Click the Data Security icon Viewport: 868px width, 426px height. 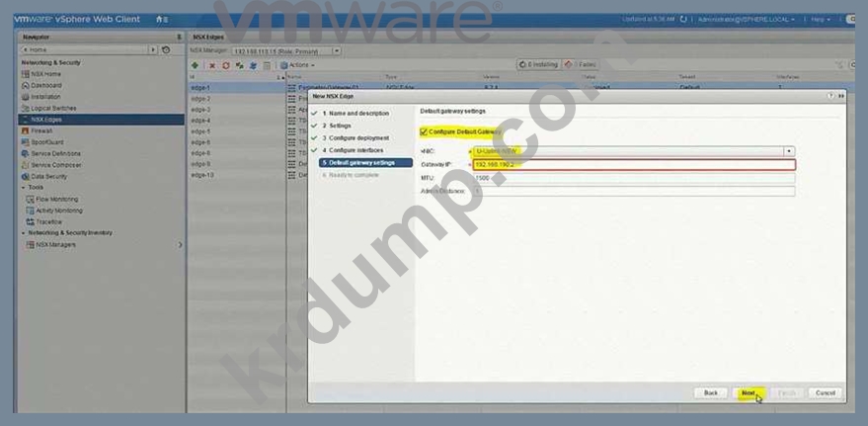click(x=26, y=176)
